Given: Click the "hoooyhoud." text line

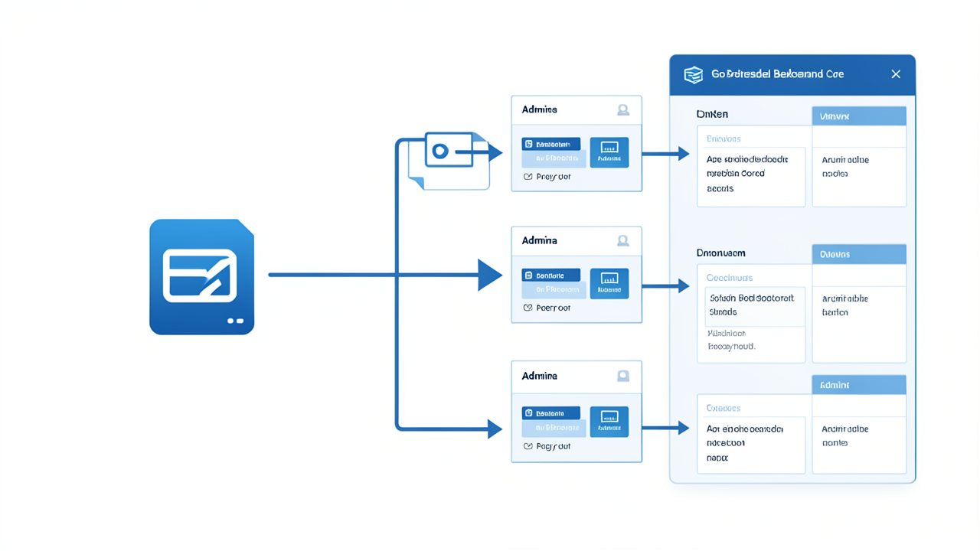Looking at the screenshot, I should (x=731, y=347).
